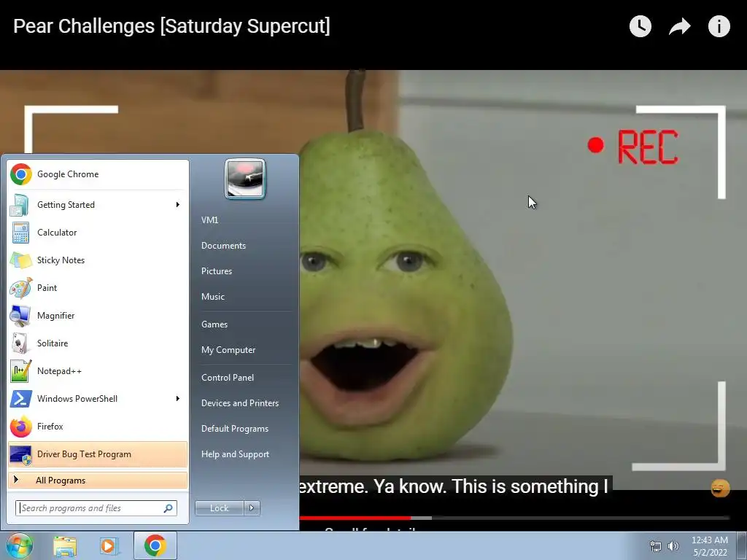Open Music library
This screenshot has width=747, height=560.
pos(213,297)
